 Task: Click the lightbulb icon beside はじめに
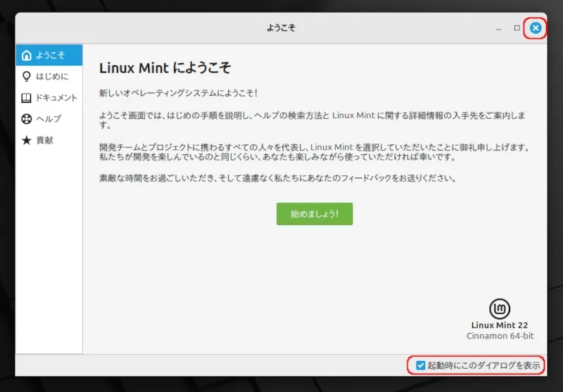coord(27,76)
